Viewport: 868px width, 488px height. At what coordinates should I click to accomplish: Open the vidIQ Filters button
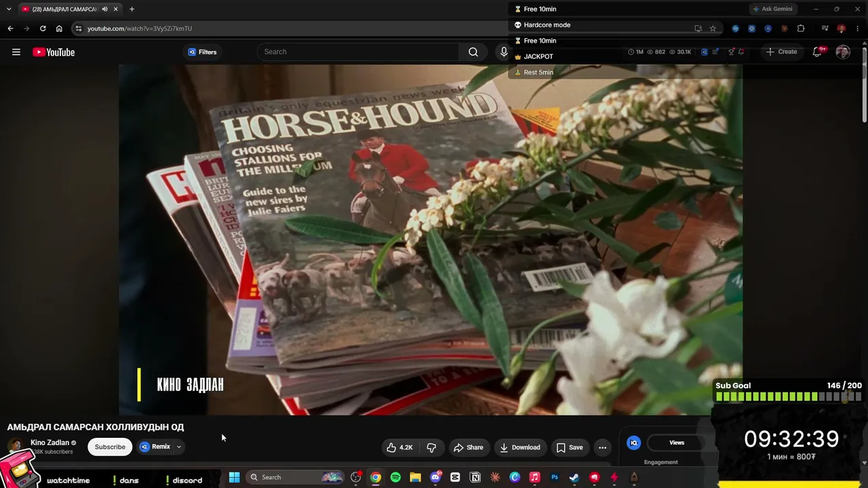point(202,52)
